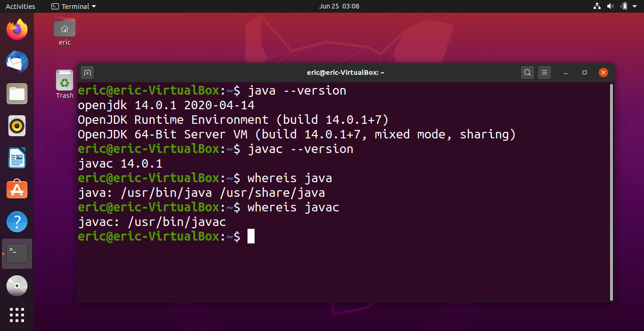Click the 'javac --version' command line
644x331 pixels.
pyautogui.click(x=215, y=149)
